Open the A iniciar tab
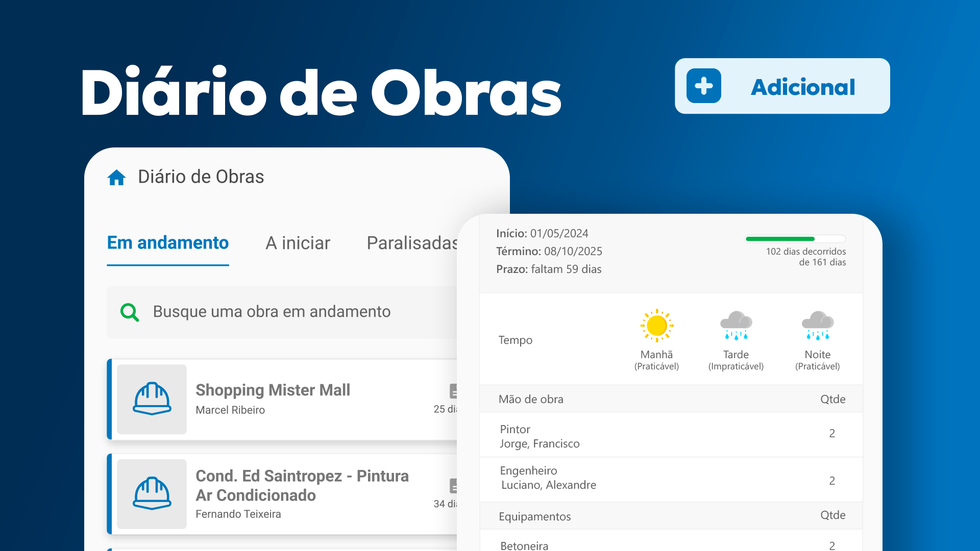Viewport: 980px width, 551px height. pyautogui.click(x=298, y=243)
